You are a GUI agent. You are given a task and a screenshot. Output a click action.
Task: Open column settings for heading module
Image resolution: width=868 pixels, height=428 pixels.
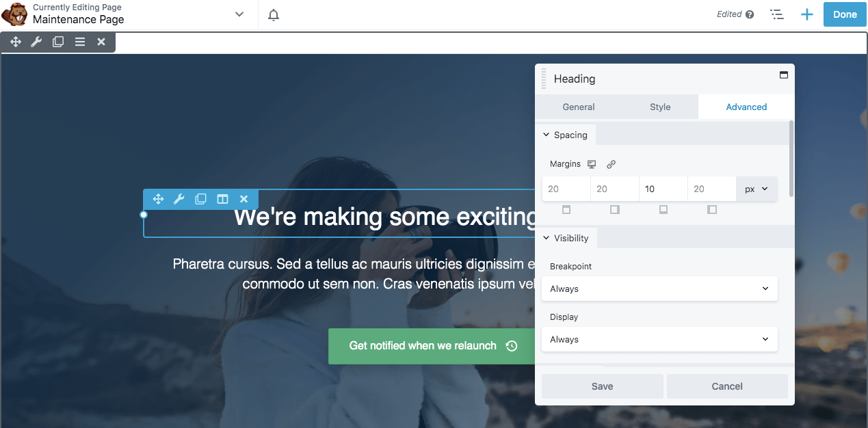pyautogui.click(x=222, y=199)
